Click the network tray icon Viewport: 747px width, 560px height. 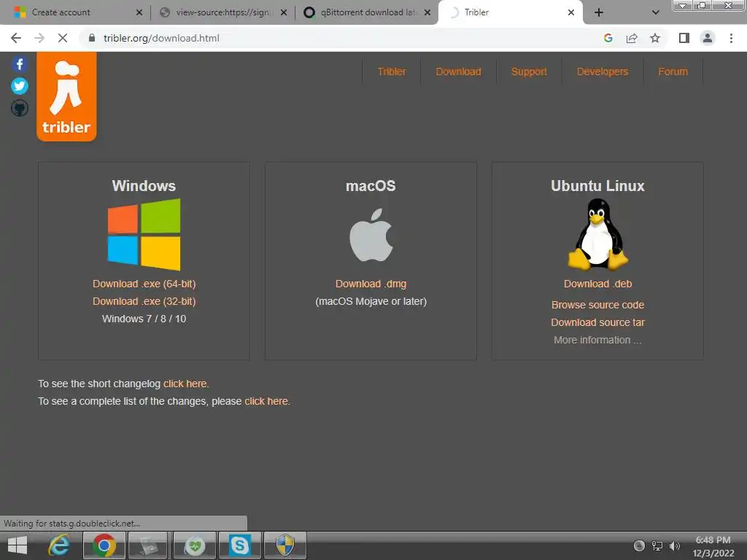(657, 545)
